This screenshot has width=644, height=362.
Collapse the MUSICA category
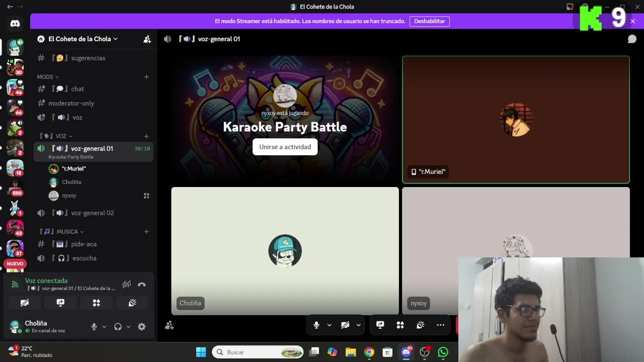click(62, 232)
